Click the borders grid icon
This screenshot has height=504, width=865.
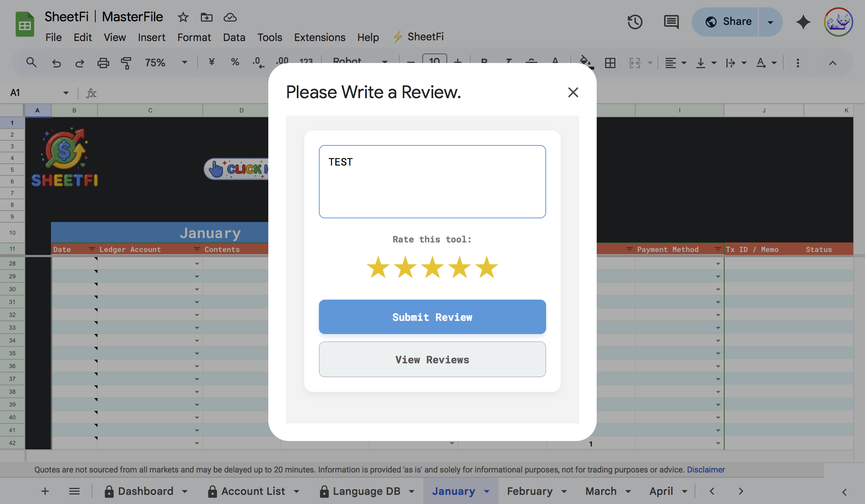[x=610, y=63]
